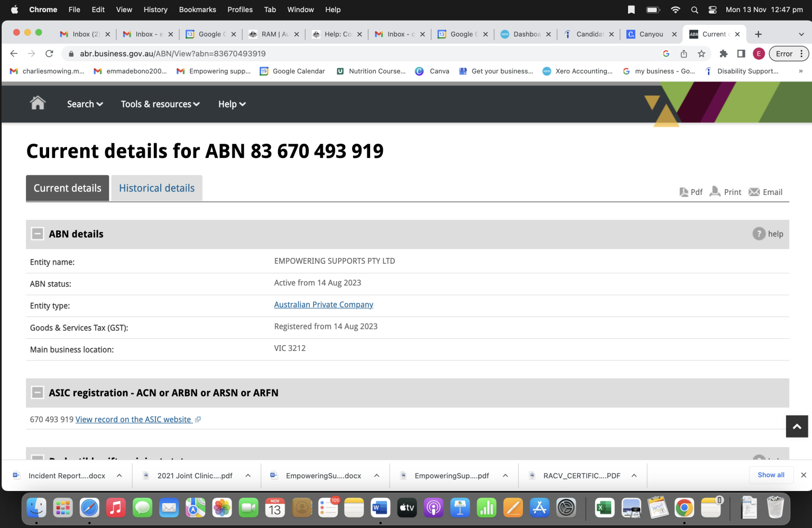This screenshot has height=528, width=812.
Task: Click the scroll-to-top arrow button
Action: click(x=797, y=426)
